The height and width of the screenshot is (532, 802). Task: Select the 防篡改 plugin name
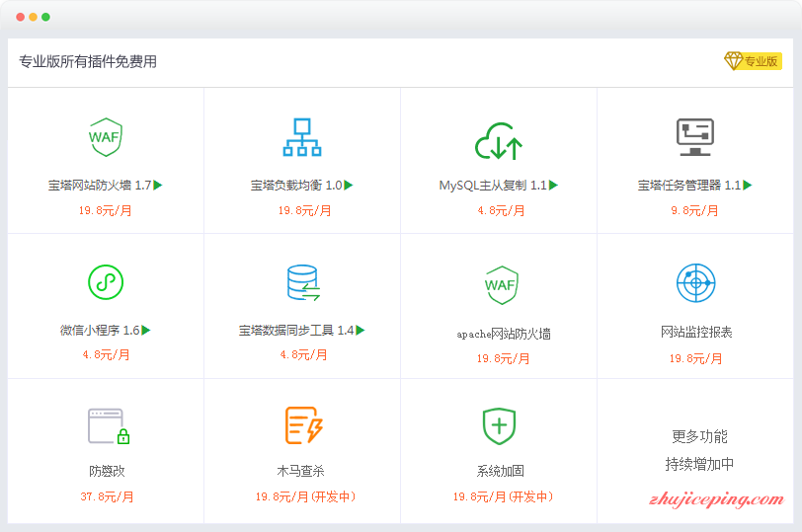pos(107,471)
